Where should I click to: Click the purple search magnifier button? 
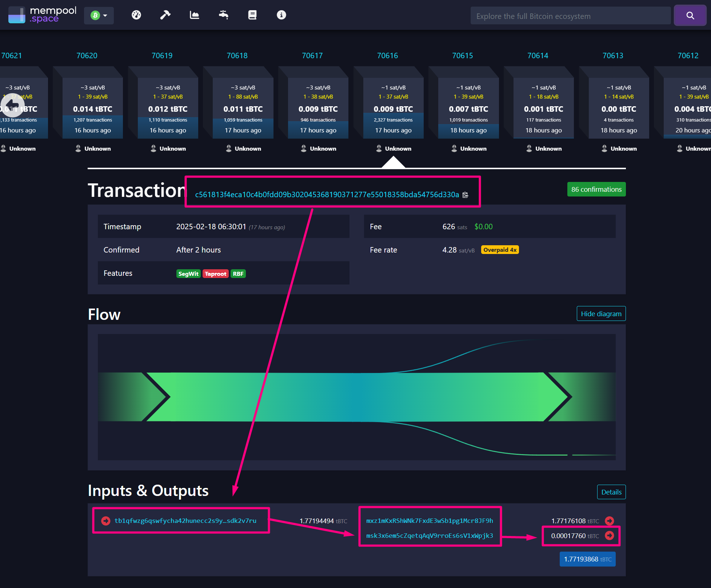click(690, 15)
